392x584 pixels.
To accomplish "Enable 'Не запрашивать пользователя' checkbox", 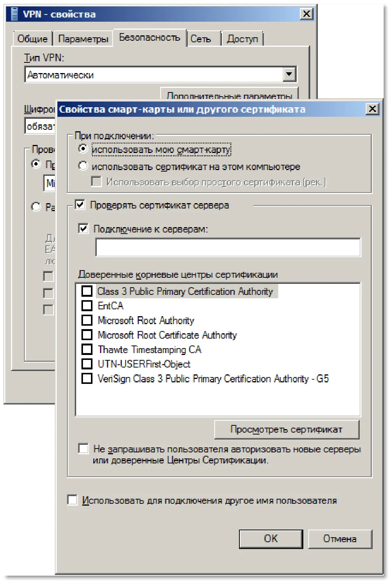I will coord(83,449).
